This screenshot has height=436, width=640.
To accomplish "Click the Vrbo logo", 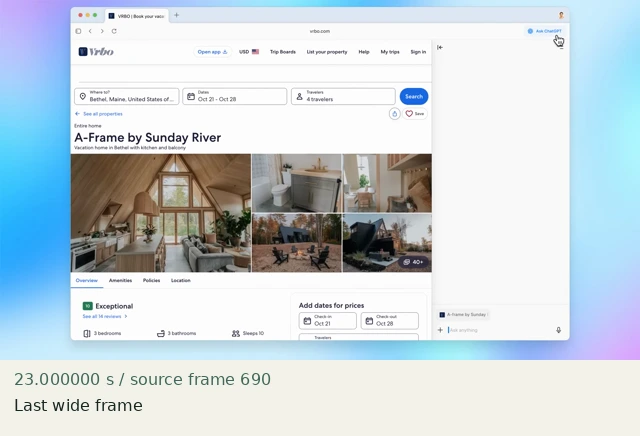I will [96, 52].
